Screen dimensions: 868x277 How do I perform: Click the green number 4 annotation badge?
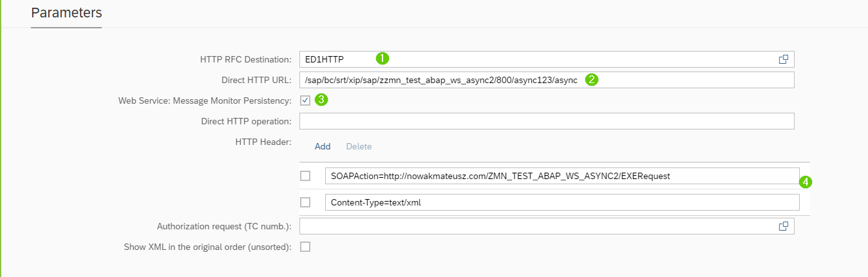[x=805, y=182]
